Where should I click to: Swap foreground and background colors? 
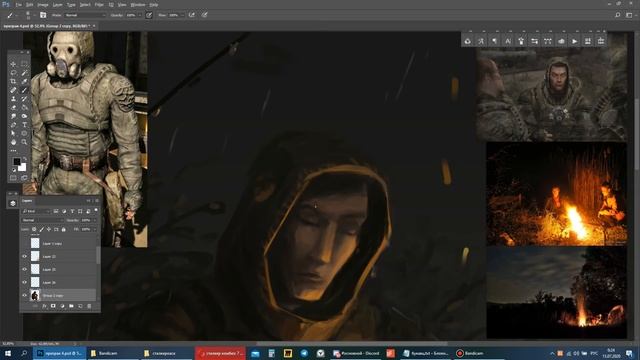[24, 159]
